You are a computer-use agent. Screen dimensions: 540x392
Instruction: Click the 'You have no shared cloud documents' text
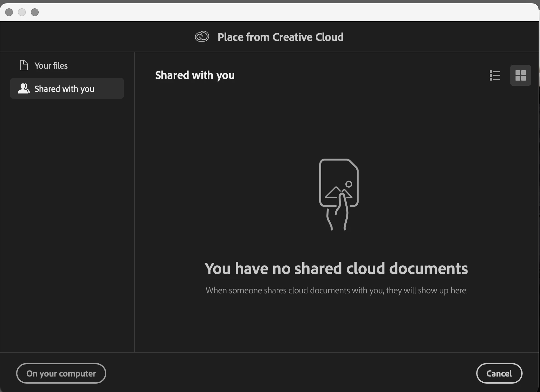(336, 269)
